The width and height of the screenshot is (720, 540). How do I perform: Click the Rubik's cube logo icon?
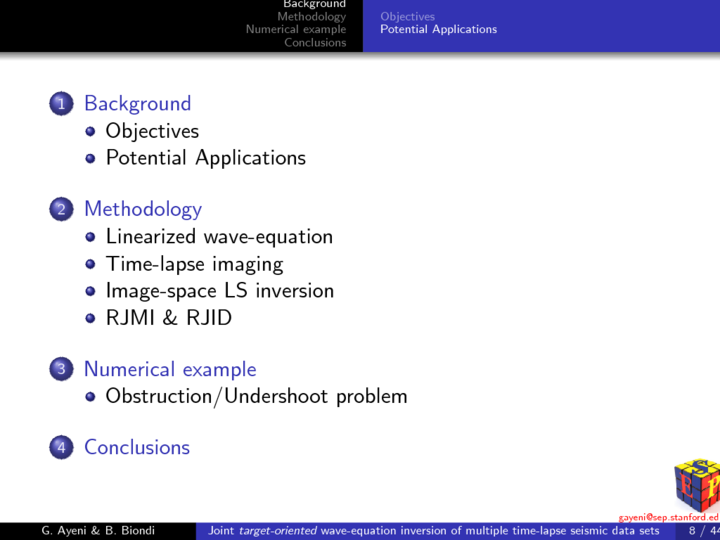pyautogui.click(x=697, y=484)
